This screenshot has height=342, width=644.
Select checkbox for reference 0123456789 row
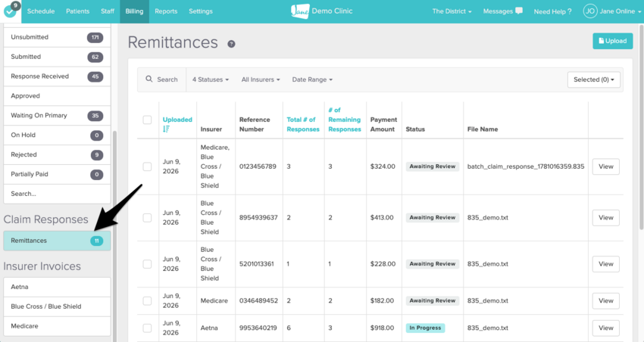[x=147, y=166]
